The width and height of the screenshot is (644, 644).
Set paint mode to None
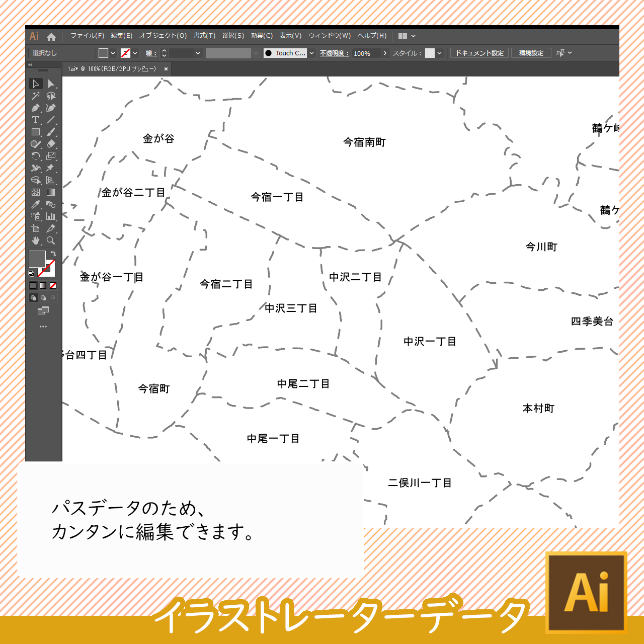pos(53,285)
